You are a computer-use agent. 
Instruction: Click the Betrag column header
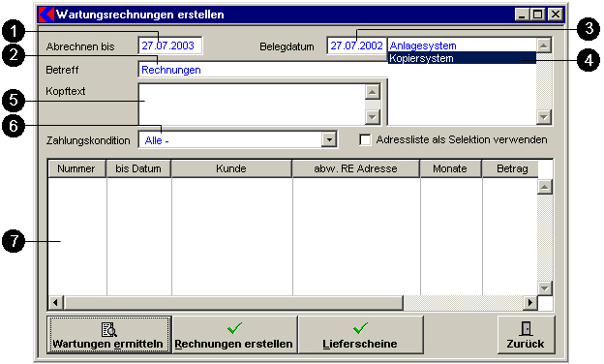[510, 168]
